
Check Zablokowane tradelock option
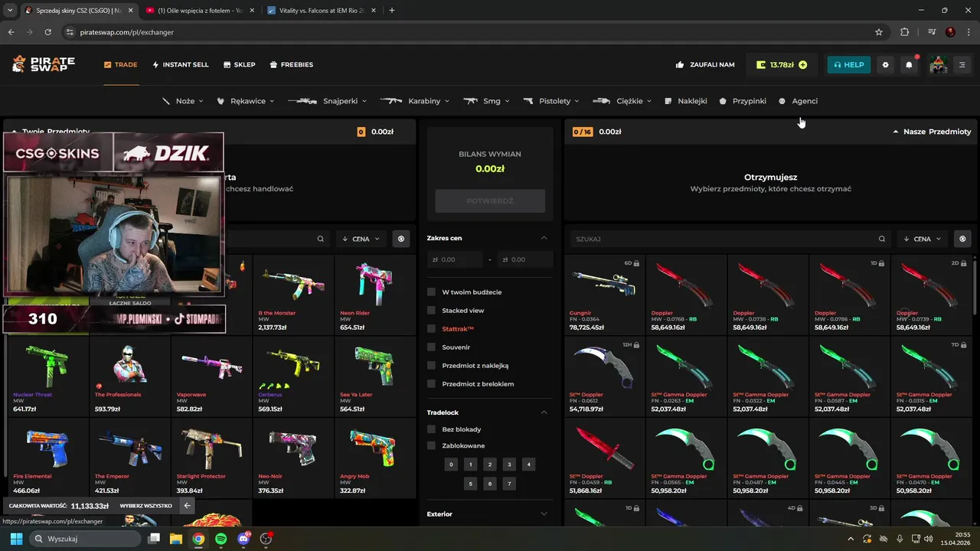[431, 446]
